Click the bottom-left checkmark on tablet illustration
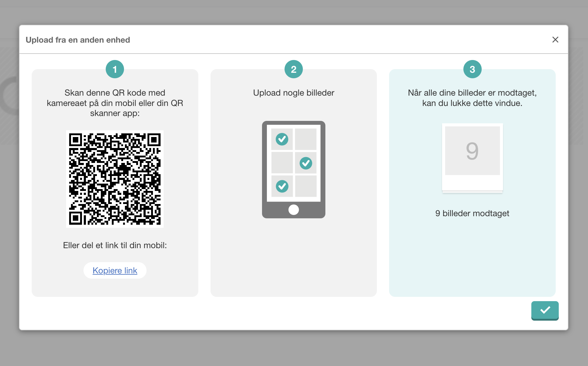Screen dimensions: 588x366 (x=282, y=186)
